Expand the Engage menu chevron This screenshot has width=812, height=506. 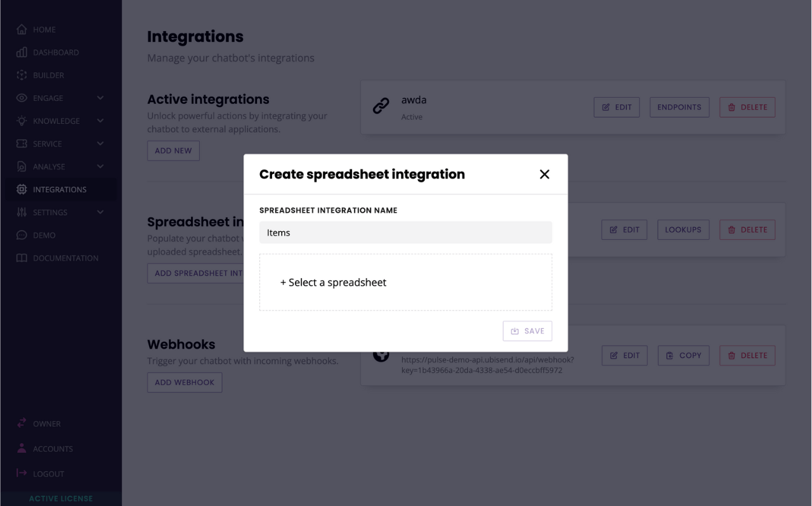pyautogui.click(x=100, y=98)
